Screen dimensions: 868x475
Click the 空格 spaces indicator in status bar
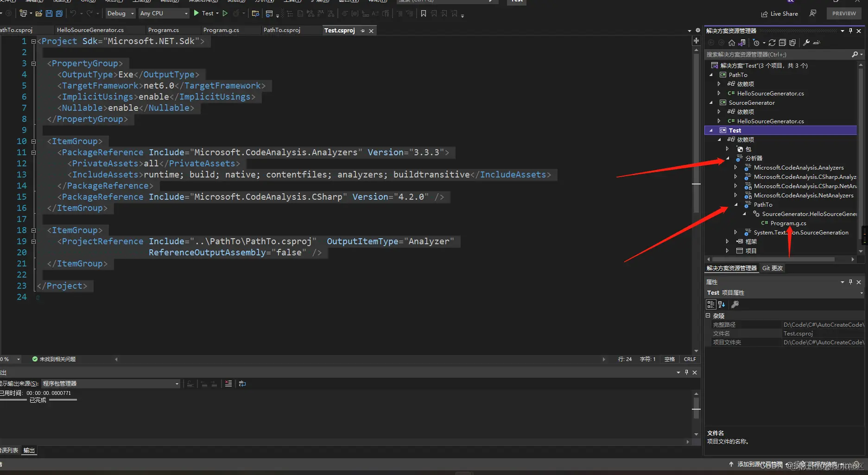click(670, 359)
